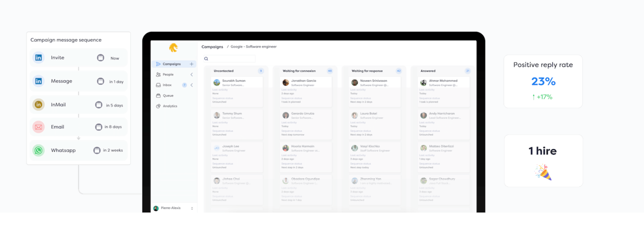Click the Waiting for connexion column header
Image resolution: width=644 pixels, height=228 pixels.
[299, 71]
